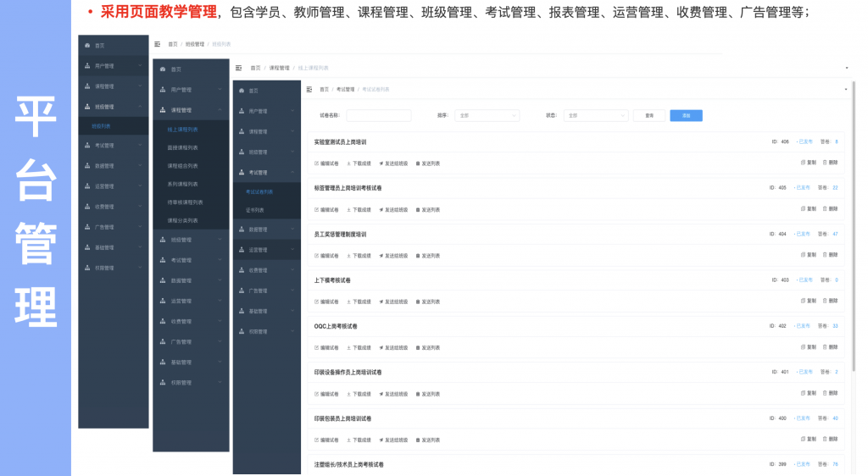
Task: Click the 广告管理 icon in the leftmost sidebar
Action: 87,227
